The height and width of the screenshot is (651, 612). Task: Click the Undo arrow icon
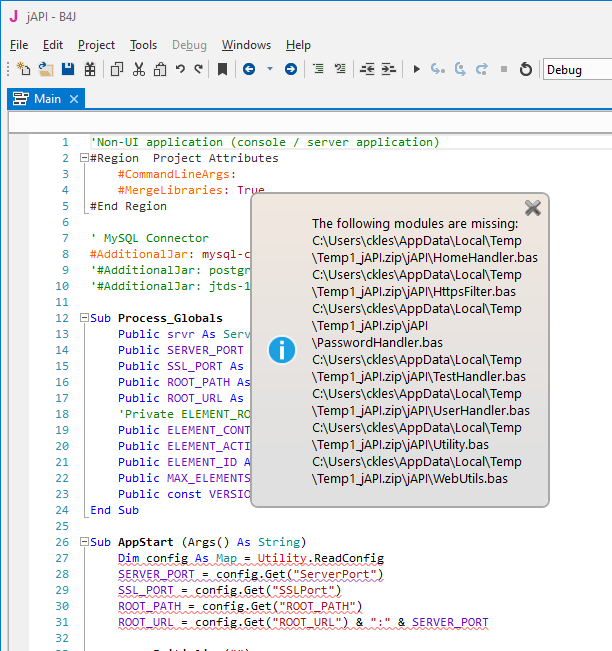point(180,69)
